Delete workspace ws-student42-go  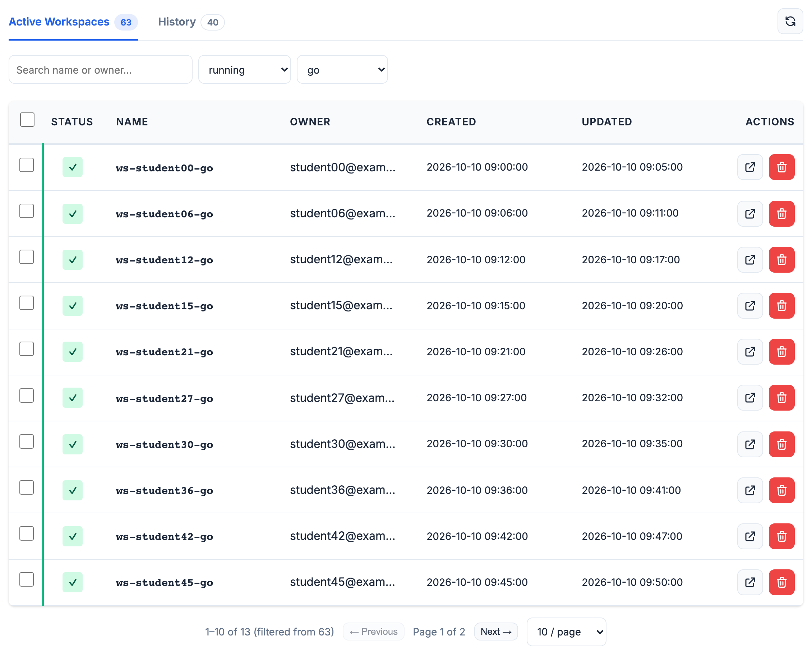tap(781, 536)
